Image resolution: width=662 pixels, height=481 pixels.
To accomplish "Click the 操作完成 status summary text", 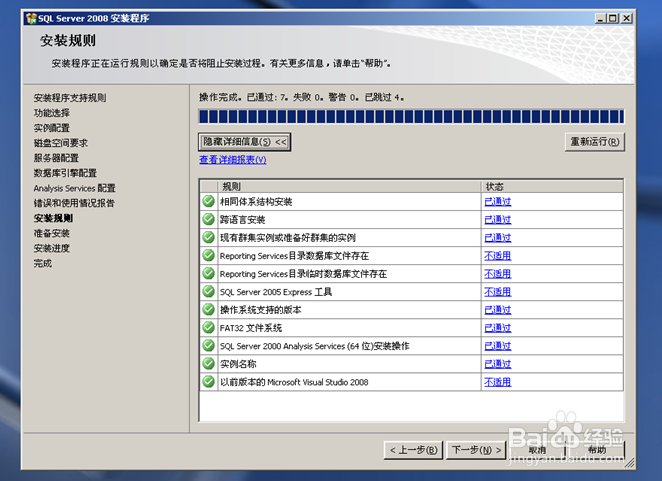I will click(x=301, y=98).
